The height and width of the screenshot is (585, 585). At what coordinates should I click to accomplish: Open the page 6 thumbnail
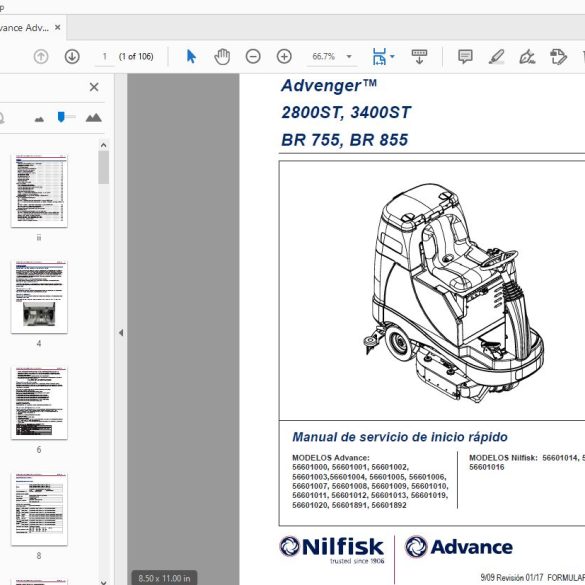click(x=39, y=403)
